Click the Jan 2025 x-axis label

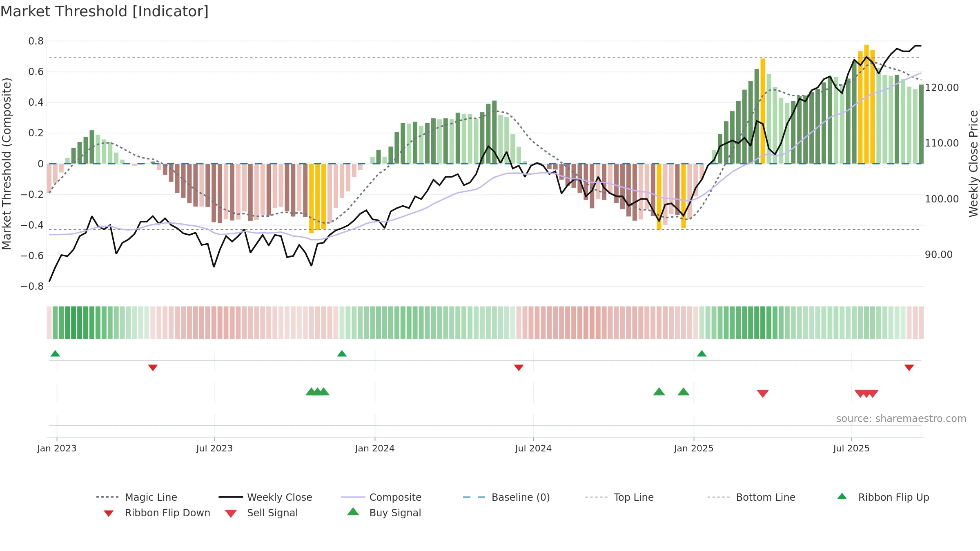tap(694, 448)
